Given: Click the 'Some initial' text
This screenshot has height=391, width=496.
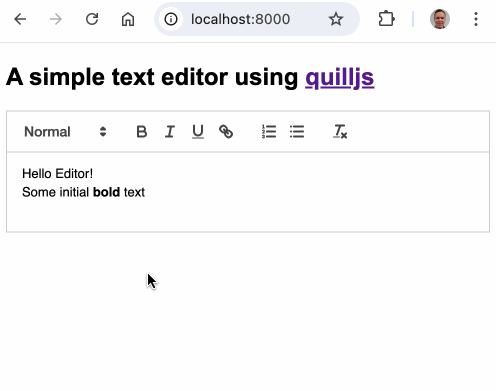Looking at the screenshot, I should point(56,192).
